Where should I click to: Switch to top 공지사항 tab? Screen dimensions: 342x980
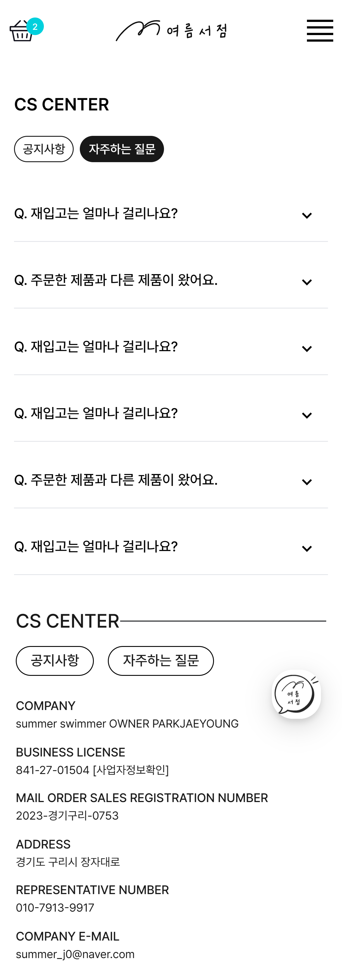coord(44,149)
